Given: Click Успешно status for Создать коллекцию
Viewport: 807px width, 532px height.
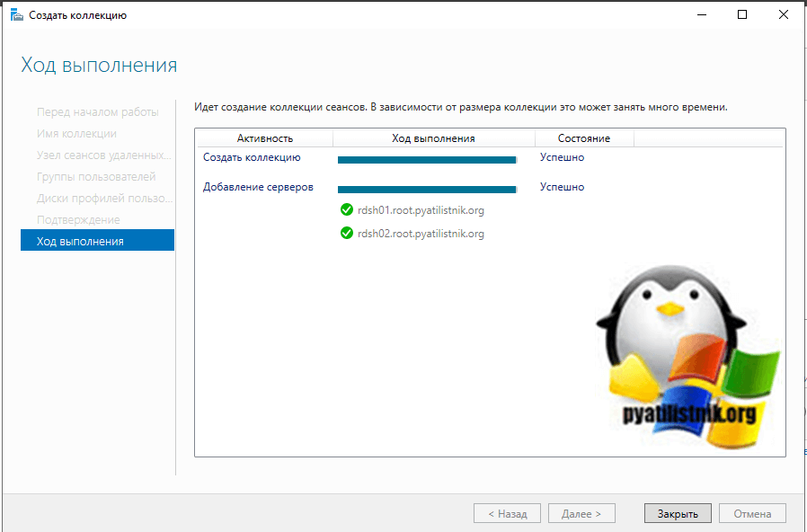Looking at the screenshot, I should tap(562, 157).
